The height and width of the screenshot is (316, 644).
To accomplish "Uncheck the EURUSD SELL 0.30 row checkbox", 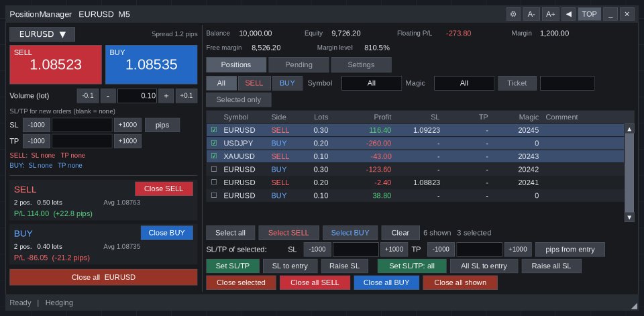I will (x=214, y=130).
